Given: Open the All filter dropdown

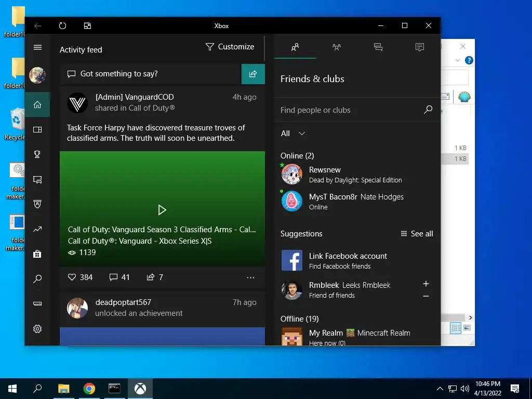Looking at the screenshot, I should (x=293, y=134).
